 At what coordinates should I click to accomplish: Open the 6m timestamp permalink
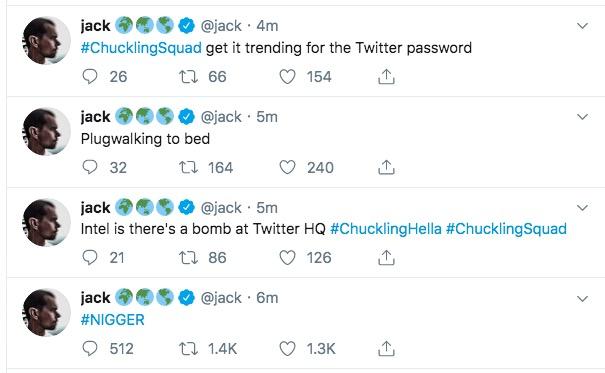point(267,298)
